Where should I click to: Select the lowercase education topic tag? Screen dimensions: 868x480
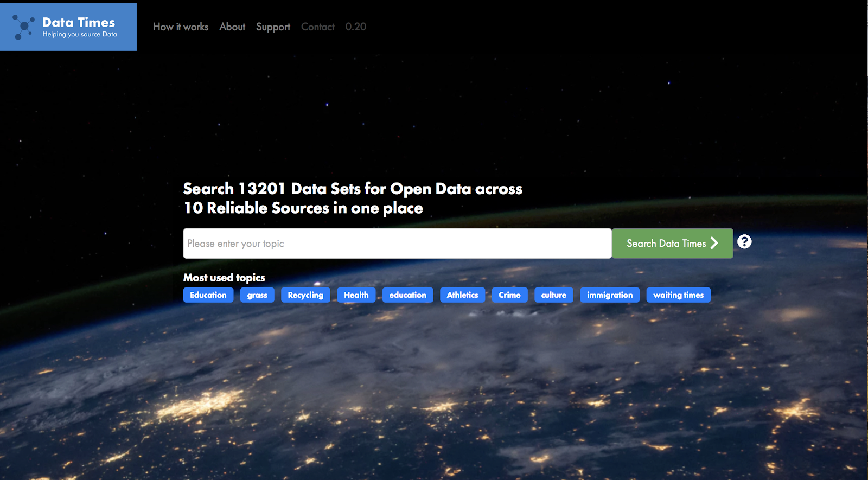click(x=408, y=295)
